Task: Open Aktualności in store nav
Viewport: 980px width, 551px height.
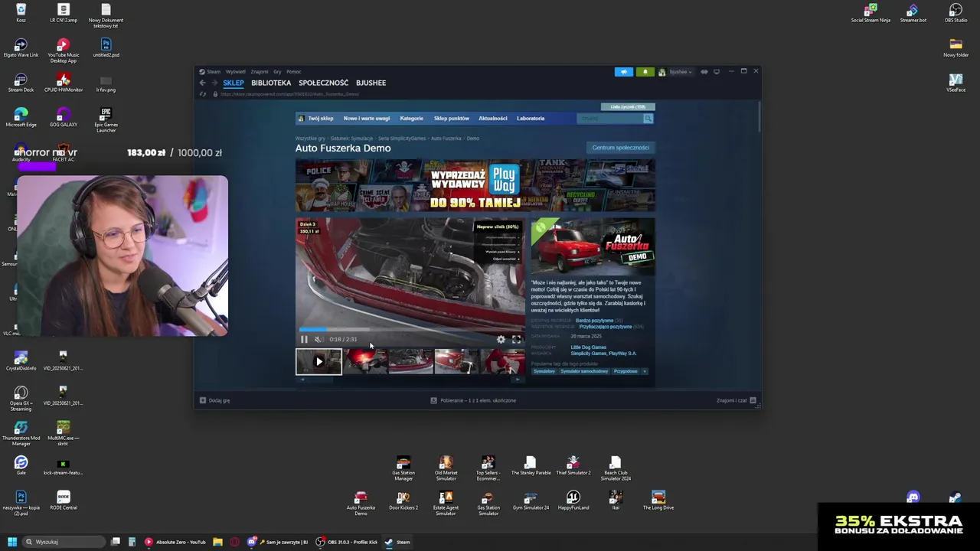Action: 493,119
